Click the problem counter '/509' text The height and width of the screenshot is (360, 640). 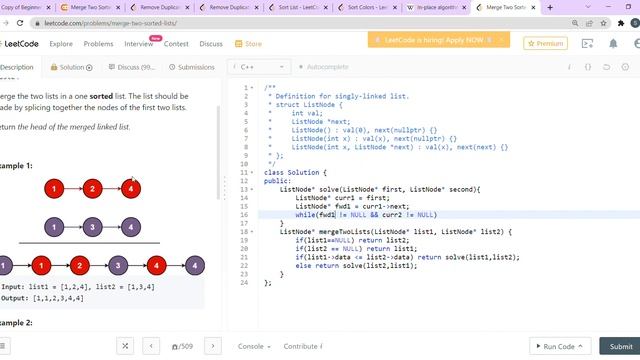(182, 346)
